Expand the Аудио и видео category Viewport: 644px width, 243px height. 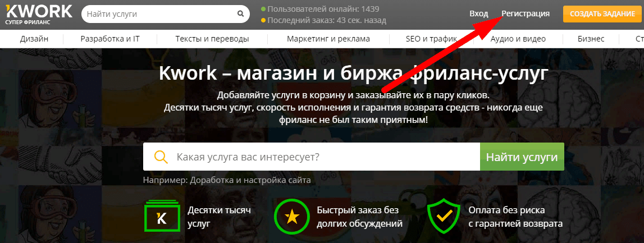[x=518, y=39]
